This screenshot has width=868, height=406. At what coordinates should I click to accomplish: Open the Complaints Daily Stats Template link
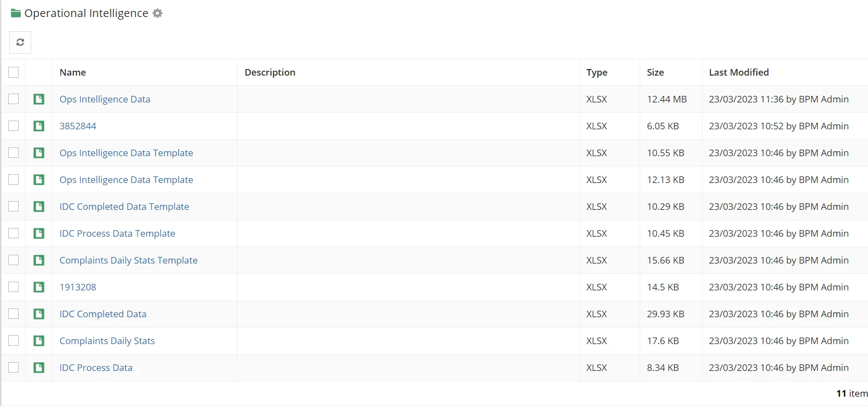pos(129,260)
